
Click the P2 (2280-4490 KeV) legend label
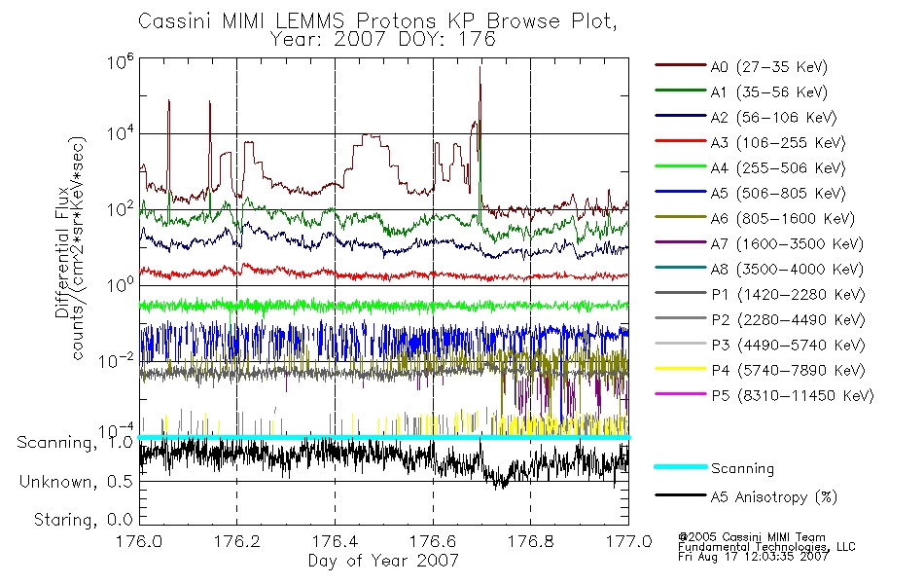pos(788,319)
